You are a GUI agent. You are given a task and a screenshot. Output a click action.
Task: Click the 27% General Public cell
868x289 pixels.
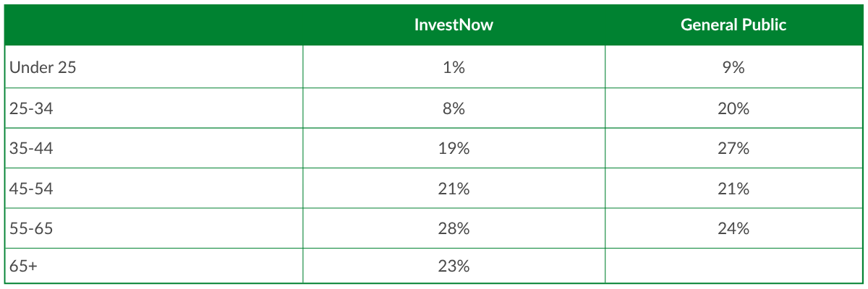(x=733, y=149)
